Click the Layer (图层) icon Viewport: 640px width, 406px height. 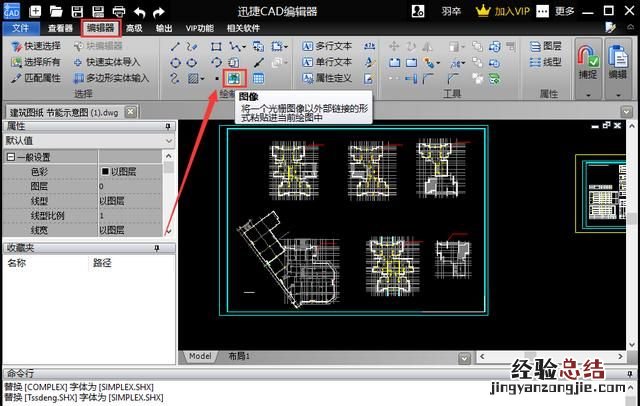547,46
